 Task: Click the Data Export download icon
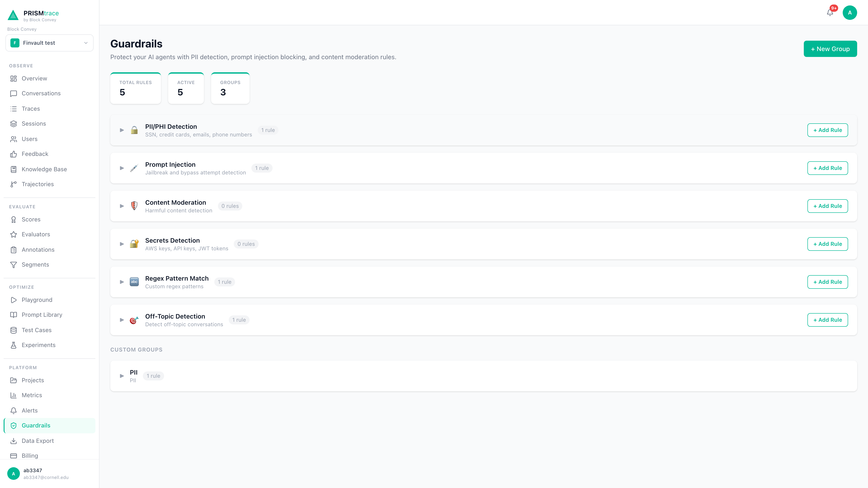click(14, 441)
